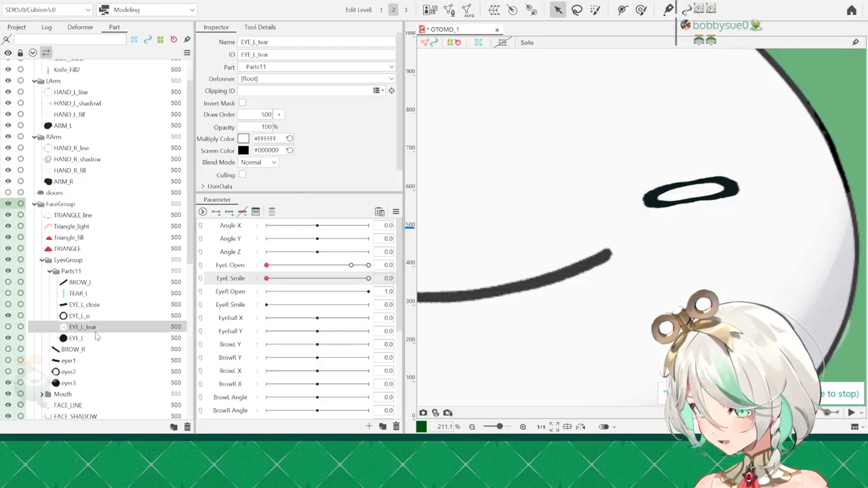Click the Multiply Color white swatch

tap(243, 139)
